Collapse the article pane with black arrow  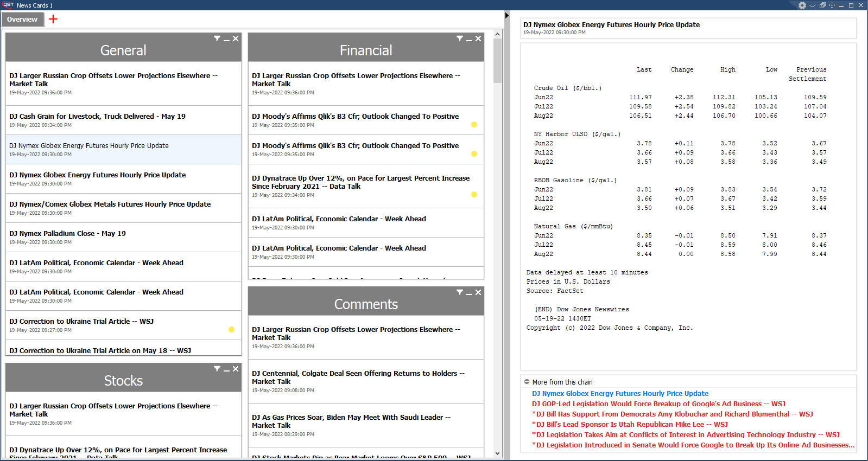point(507,15)
